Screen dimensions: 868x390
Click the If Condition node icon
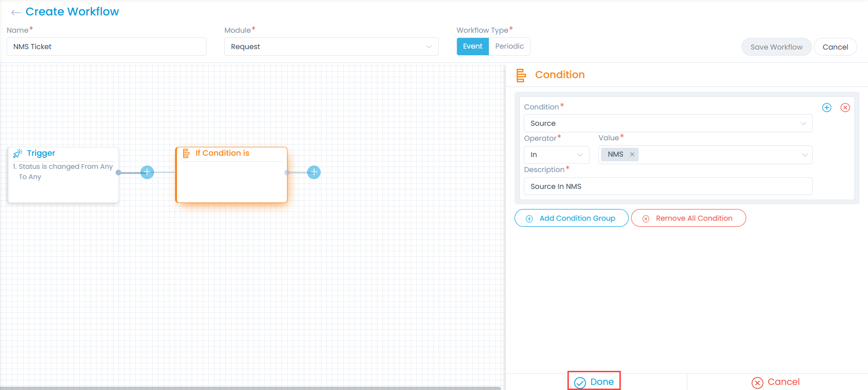(x=186, y=153)
